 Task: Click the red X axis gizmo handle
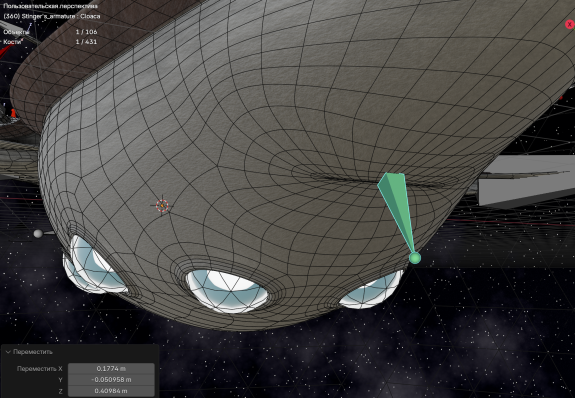(569, 25)
